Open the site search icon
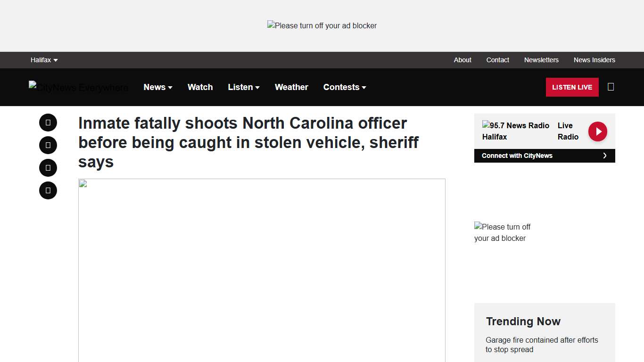This screenshot has height=362, width=644. tap(611, 87)
